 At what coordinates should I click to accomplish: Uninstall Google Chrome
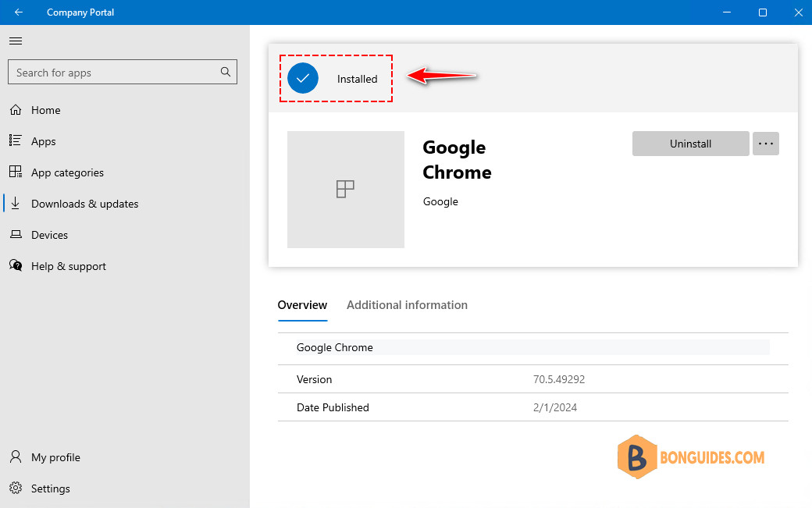(691, 144)
